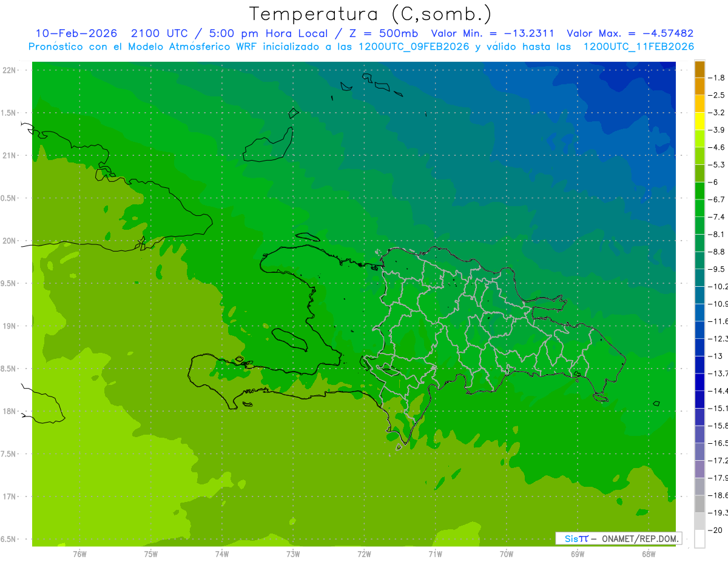Click the '-4.6' legend value
The image size is (728, 562).
[716, 147]
